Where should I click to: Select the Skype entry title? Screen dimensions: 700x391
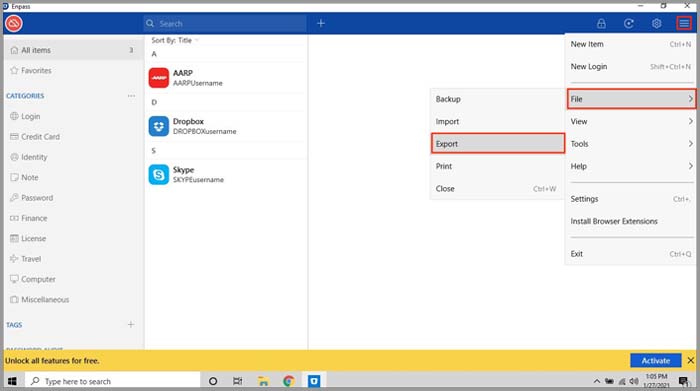coord(183,170)
